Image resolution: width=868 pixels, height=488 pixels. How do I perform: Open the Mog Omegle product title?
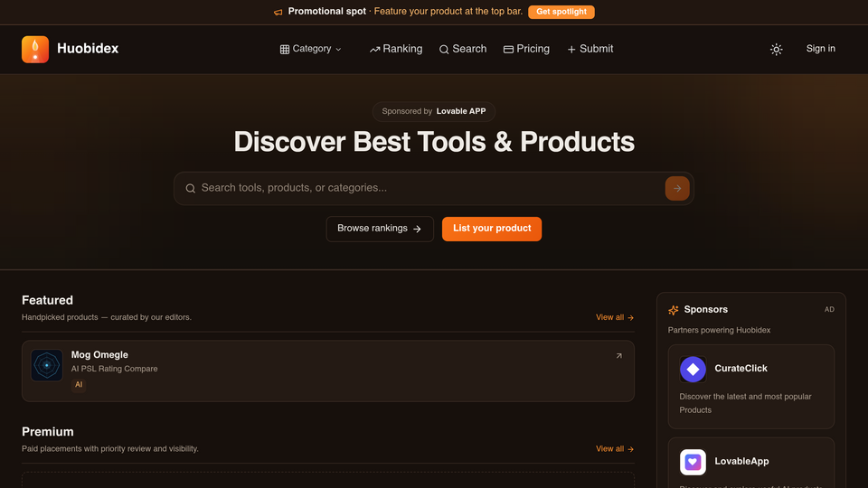coord(99,355)
